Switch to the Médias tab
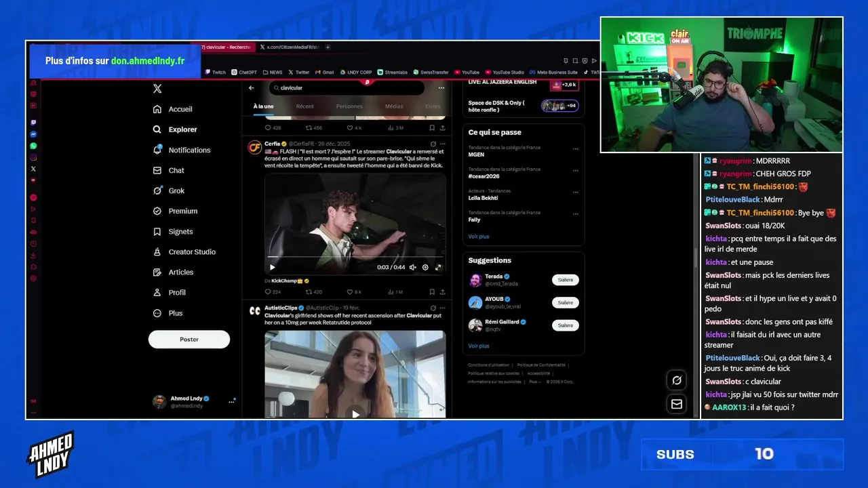 click(x=394, y=106)
